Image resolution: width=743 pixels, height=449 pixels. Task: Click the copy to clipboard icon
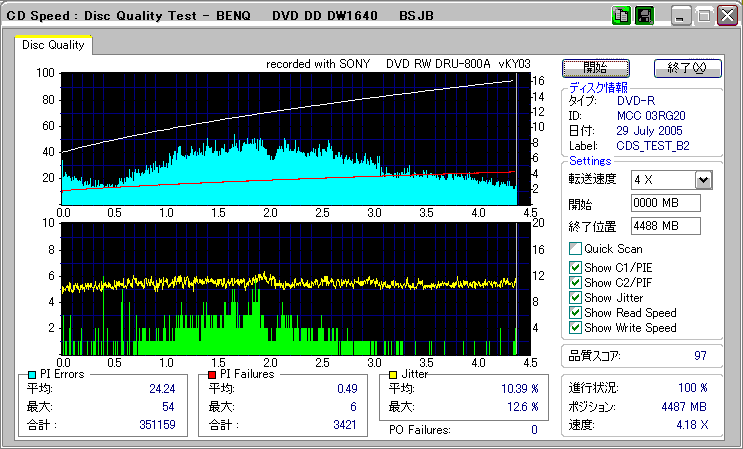(620, 16)
